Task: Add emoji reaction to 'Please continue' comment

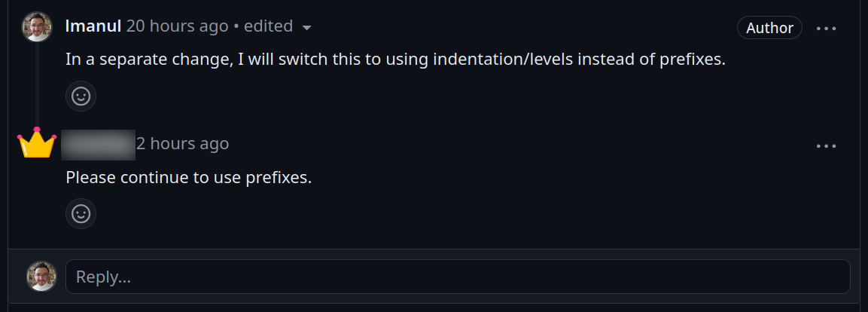Action: pyautogui.click(x=81, y=213)
